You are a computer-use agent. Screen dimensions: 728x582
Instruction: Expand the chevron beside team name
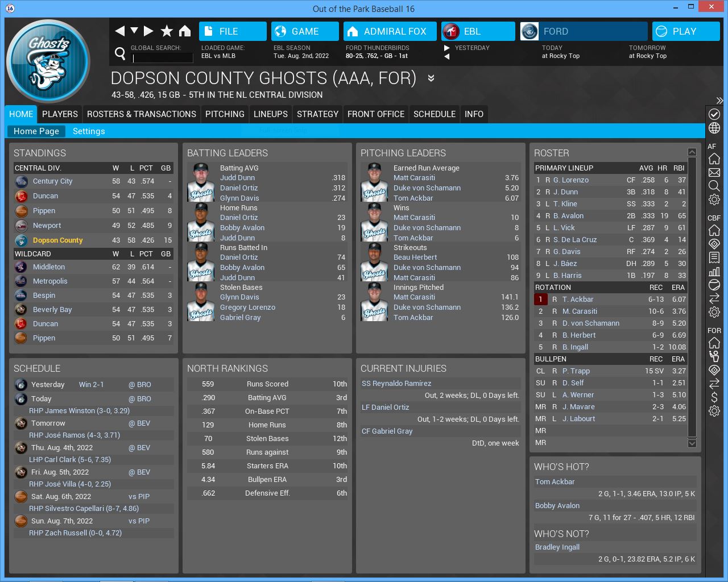tap(431, 78)
